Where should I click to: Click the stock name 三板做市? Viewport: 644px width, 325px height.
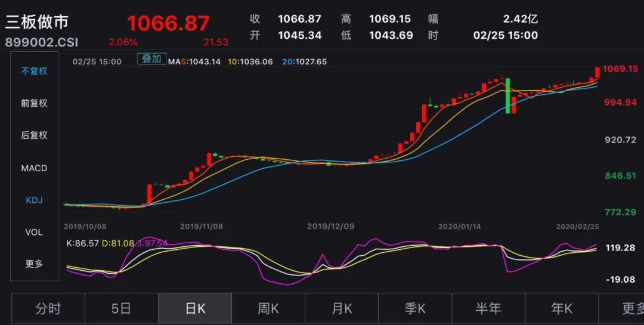36,22
